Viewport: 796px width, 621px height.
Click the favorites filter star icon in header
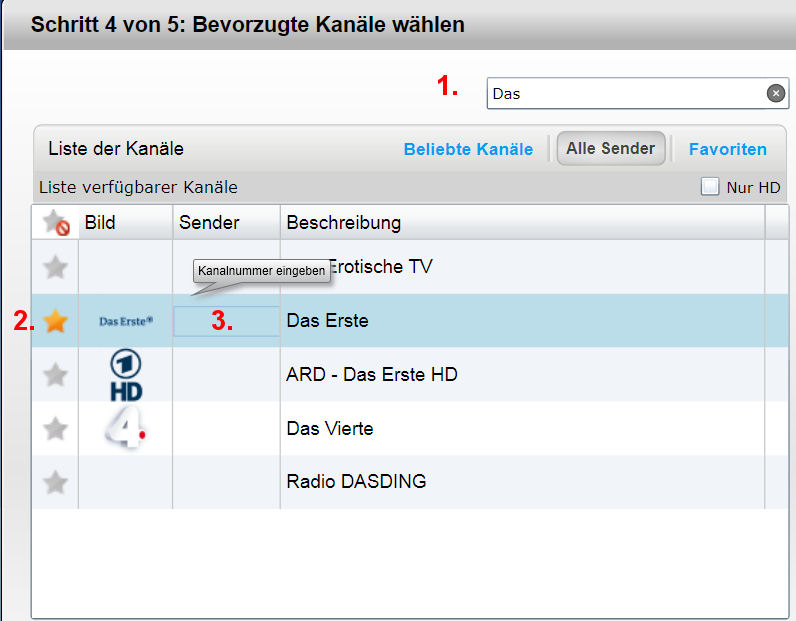tap(55, 223)
